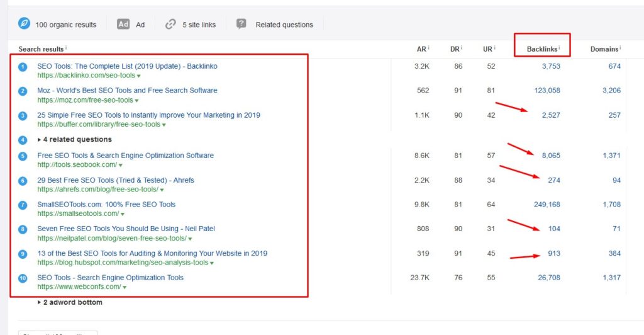Click position badge number 10

(23, 278)
